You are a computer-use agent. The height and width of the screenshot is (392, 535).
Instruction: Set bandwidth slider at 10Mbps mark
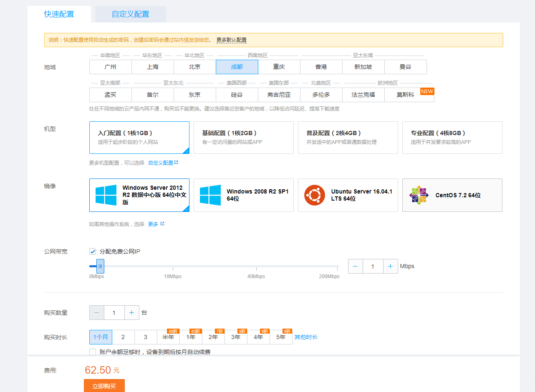coord(173,266)
